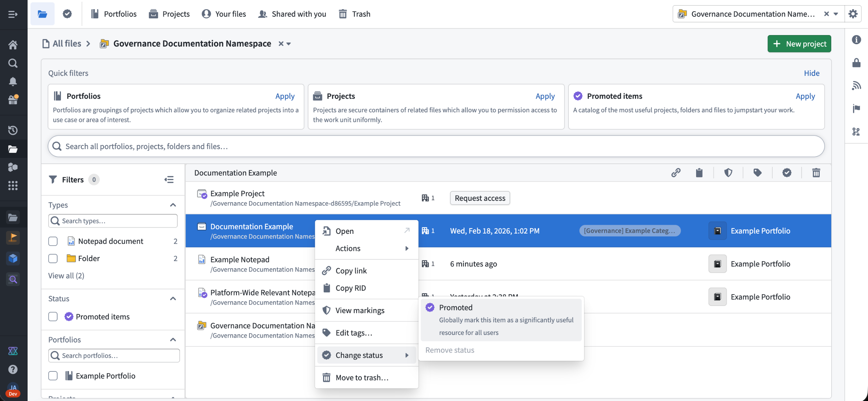This screenshot has width=868, height=401.
Task: Open the dropdown arrow next to Governance Documentation Namespace
Action: 288,44
